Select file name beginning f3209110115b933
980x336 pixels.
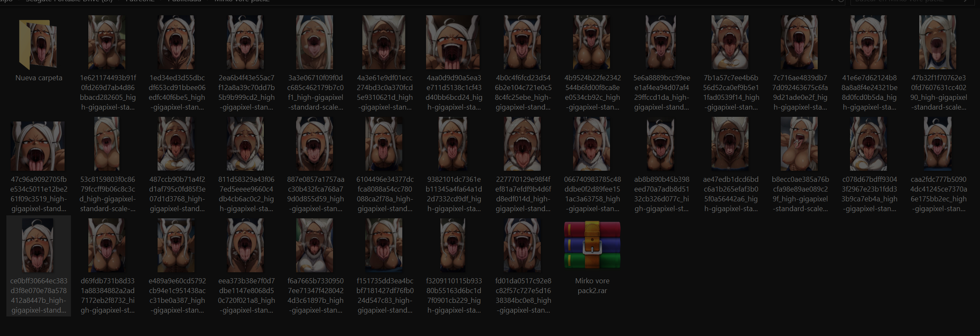[454, 296]
